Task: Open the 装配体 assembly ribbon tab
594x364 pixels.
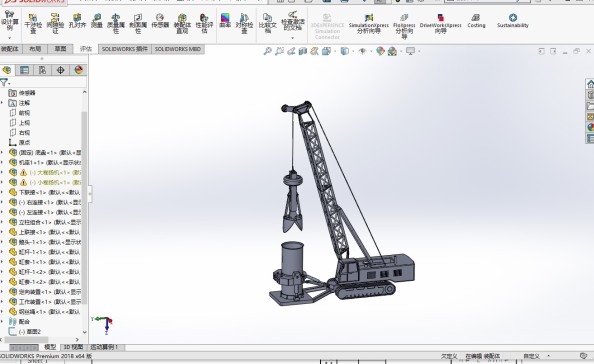Action: pyautogui.click(x=10, y=49)
